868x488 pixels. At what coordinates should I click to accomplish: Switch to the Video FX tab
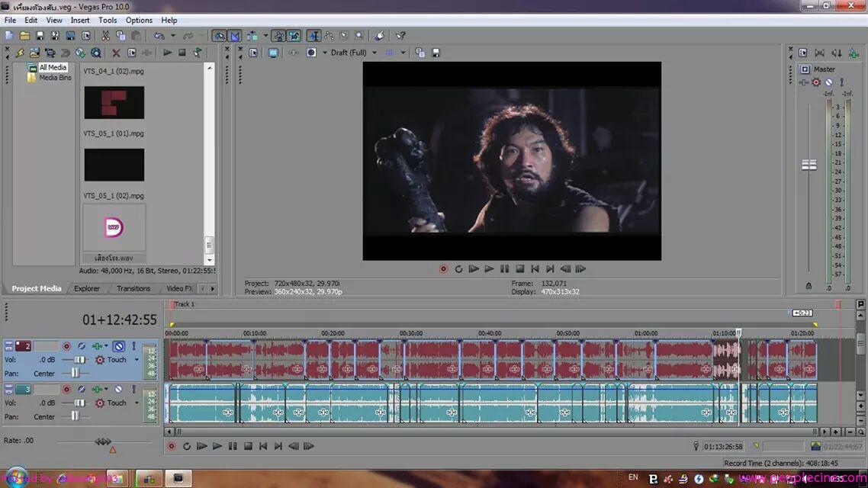tap(179, 288)
